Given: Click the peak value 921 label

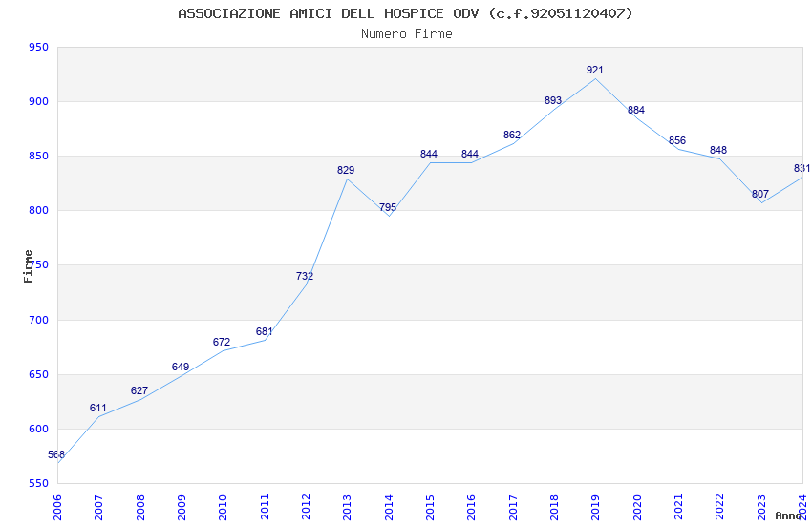Looking at the screenshot, I should (x=594, y=70).
